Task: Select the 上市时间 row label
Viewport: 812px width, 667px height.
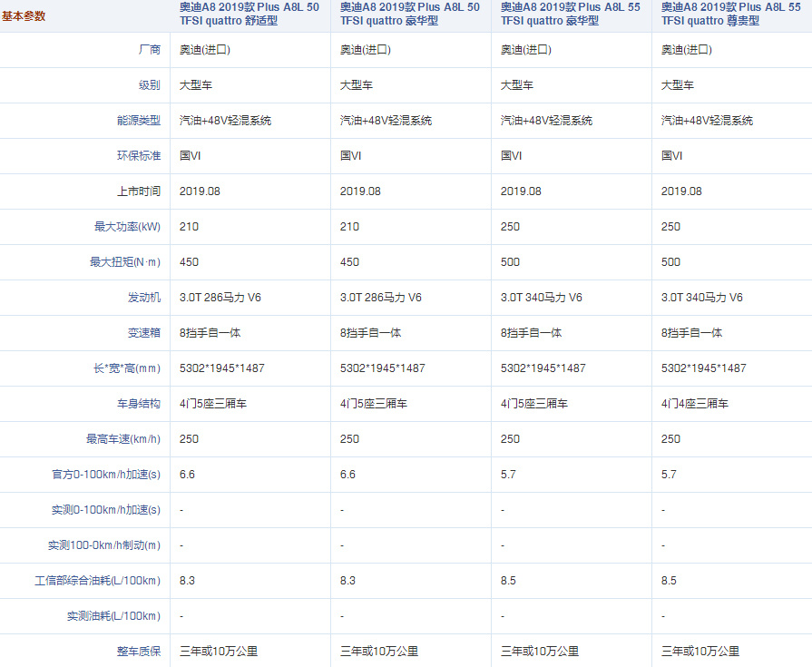Action: pyautogui.click(x=139, y=191)
